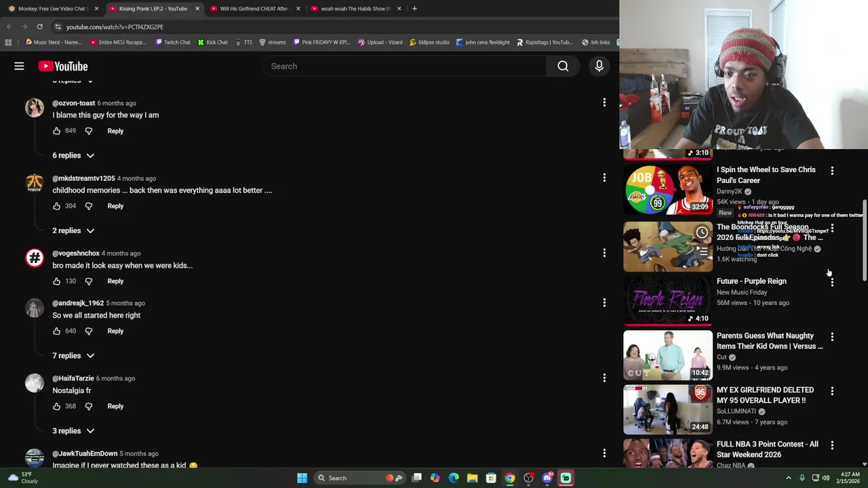This screenshot has height=488, width=868.
Task: Open the YouTube hamburger guide menu
Action: coord(19,66)
